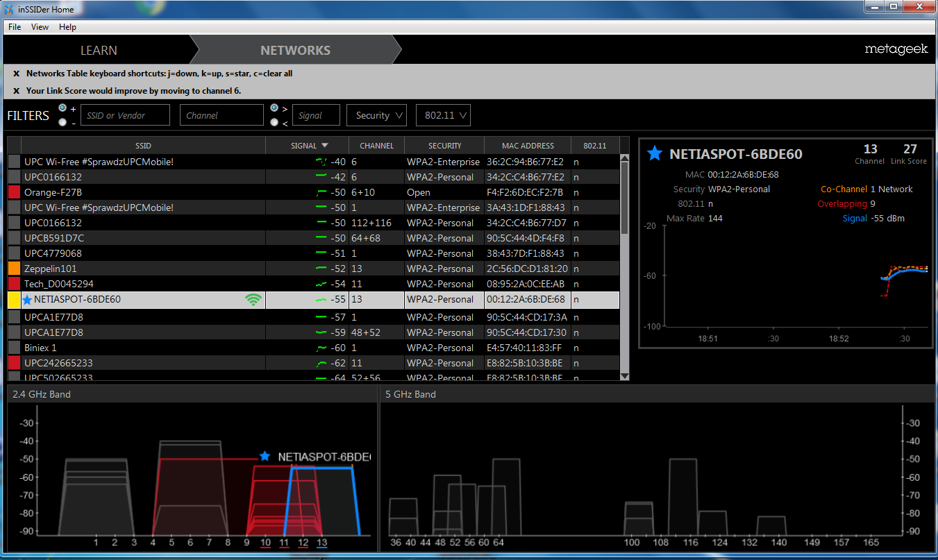
Task: Click the 2.4 GHz Band panel title
Action: [42, 394]
